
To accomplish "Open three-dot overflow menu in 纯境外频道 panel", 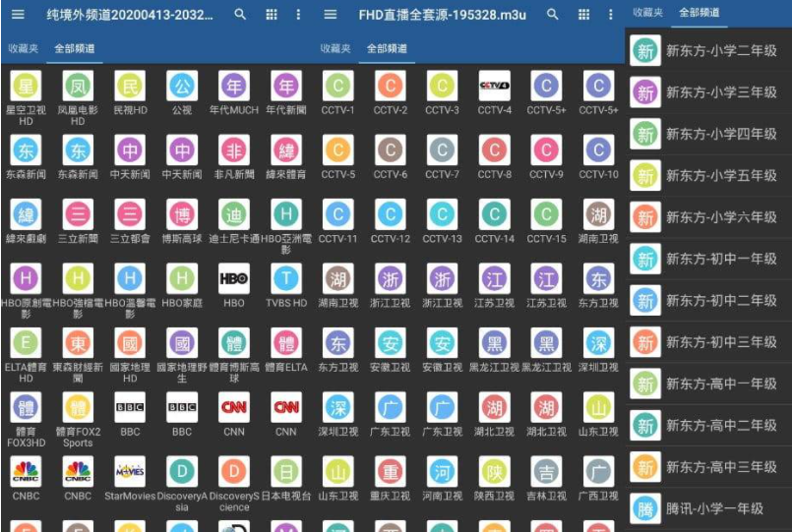I will click(x=298, y=15).
